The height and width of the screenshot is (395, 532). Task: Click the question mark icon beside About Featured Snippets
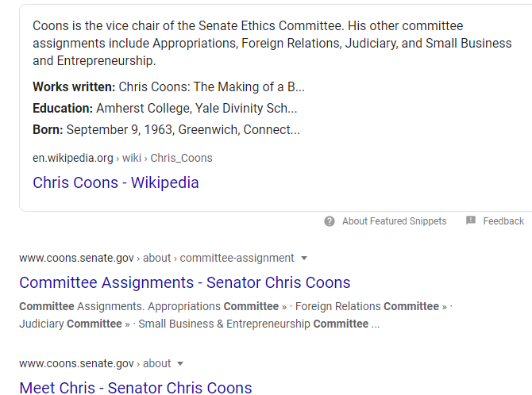point(329,221)
